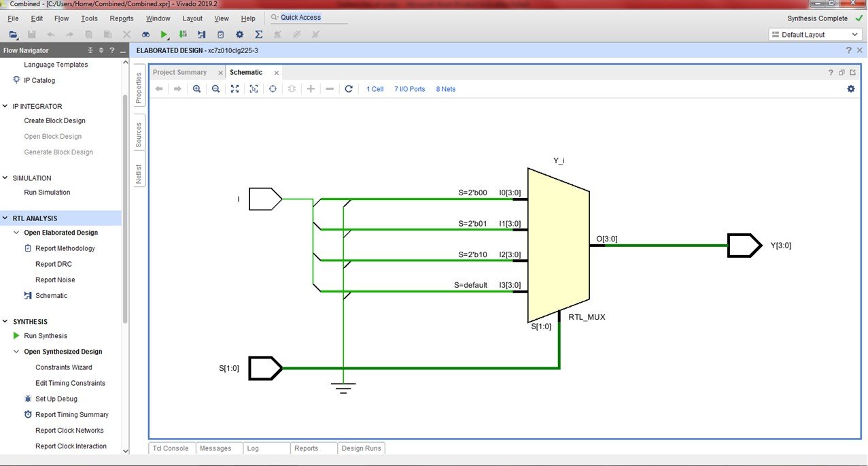Image resolution: width=868 pixels, height=466 pixels.
Task: Switch to the Project Summary tab
Action: pos(179,72)
